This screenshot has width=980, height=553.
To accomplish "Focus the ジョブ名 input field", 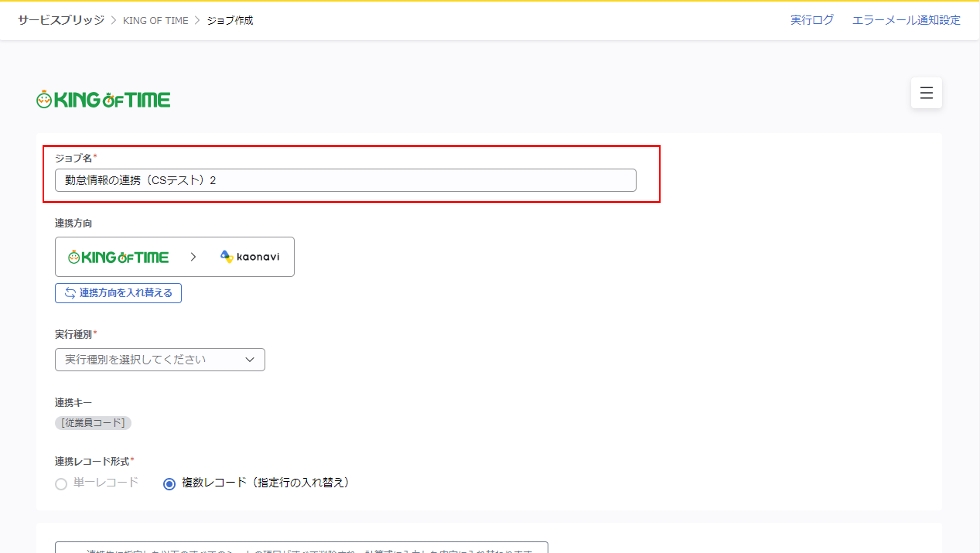I will [345, 180].
